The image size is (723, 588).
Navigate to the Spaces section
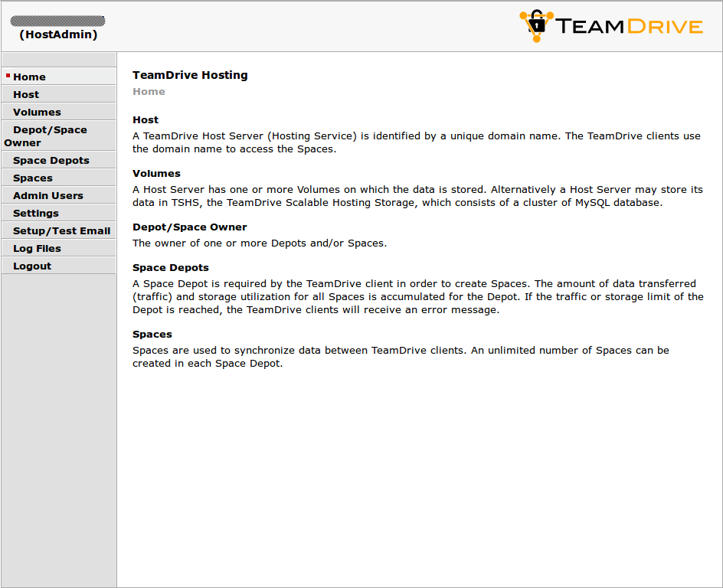[32, 177]
